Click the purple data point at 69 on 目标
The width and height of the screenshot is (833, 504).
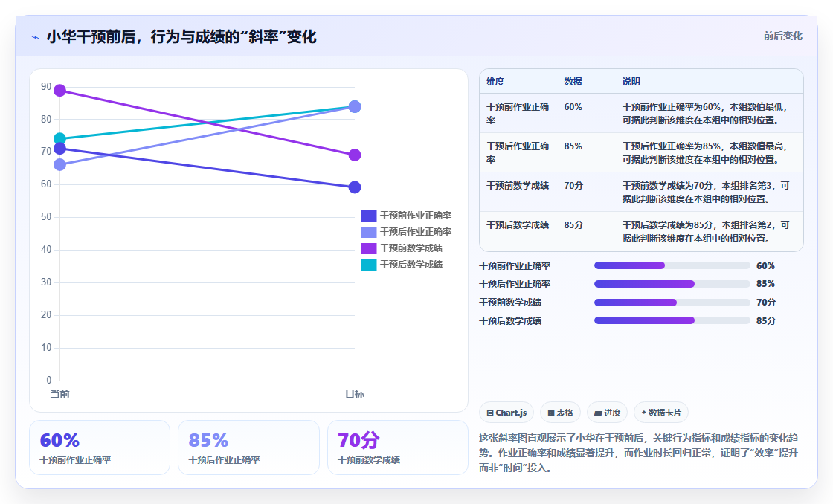355,155
